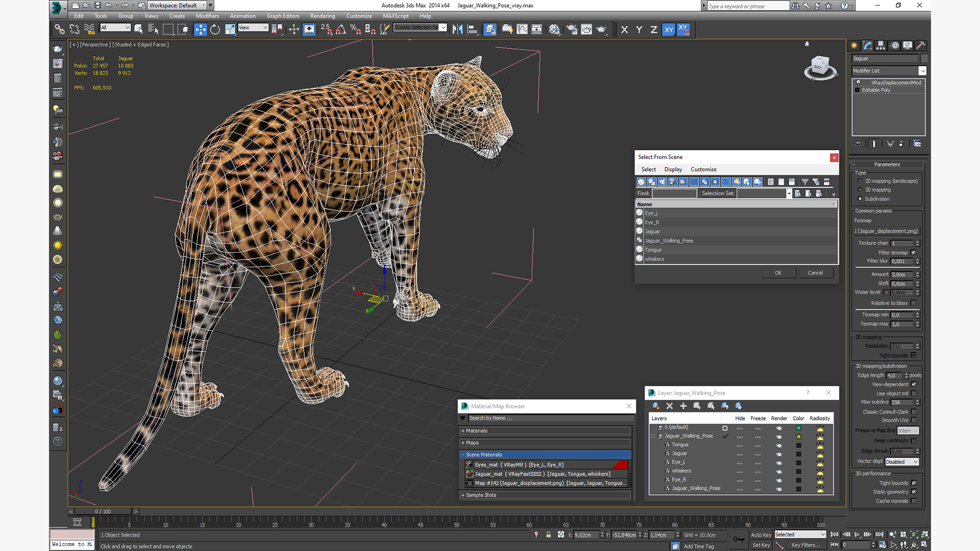Select 2D mapping (landscape) type
The image size is (980, 551).
(x=860, y=181)
